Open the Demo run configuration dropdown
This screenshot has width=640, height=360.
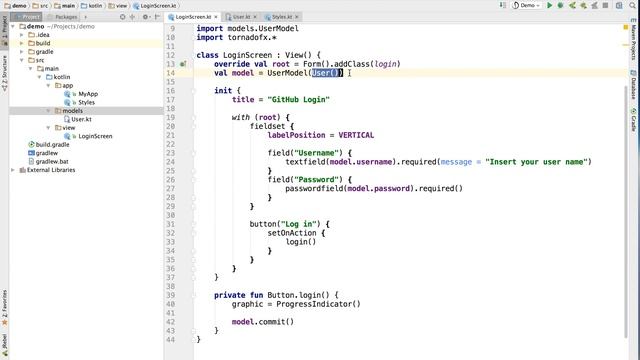pyautogui.click(x=526, y=5)
